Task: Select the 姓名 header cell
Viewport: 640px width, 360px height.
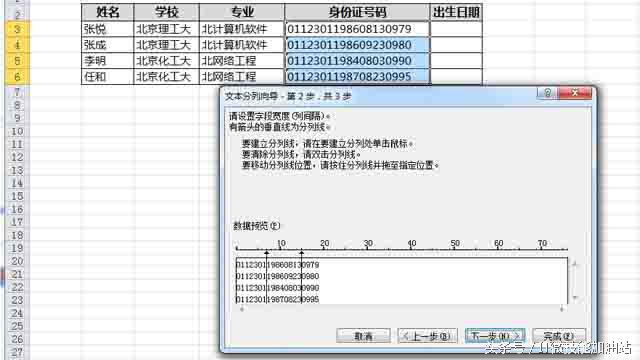Action: pos(108,12)
